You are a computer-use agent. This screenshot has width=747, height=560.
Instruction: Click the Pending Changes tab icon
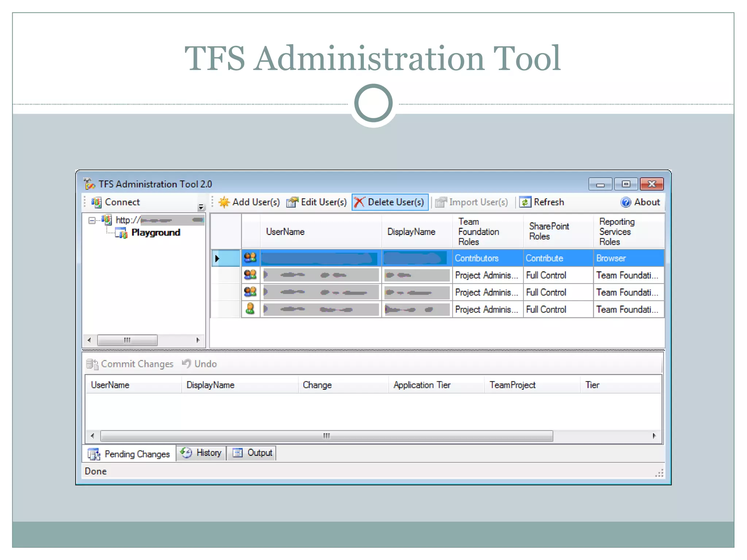click(94, 454)
